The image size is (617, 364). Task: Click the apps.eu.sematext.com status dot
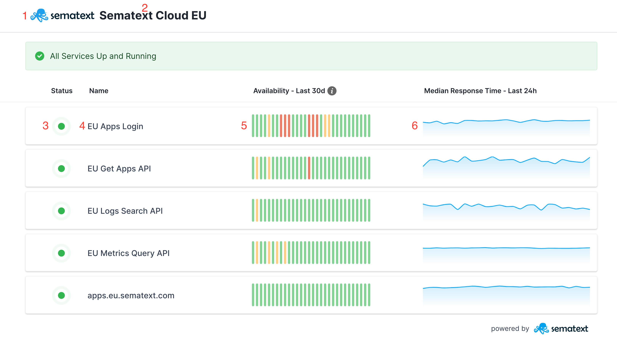click(61, 295)
